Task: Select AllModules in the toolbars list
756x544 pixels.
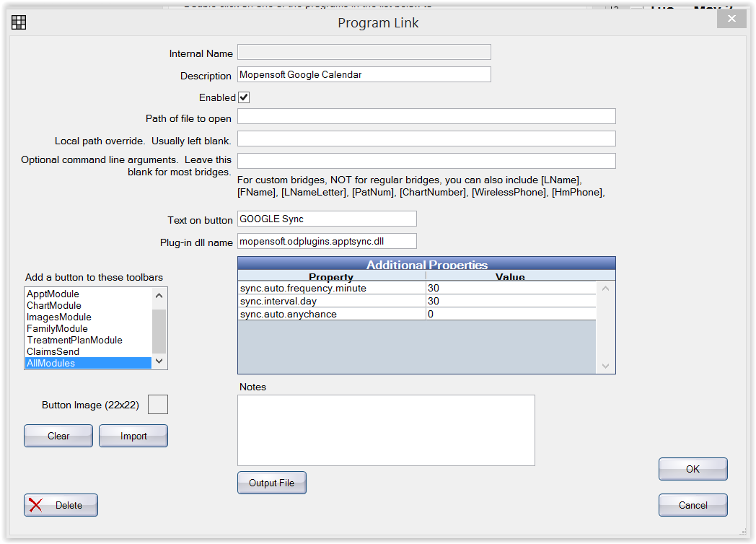Action: click(88, 363)
